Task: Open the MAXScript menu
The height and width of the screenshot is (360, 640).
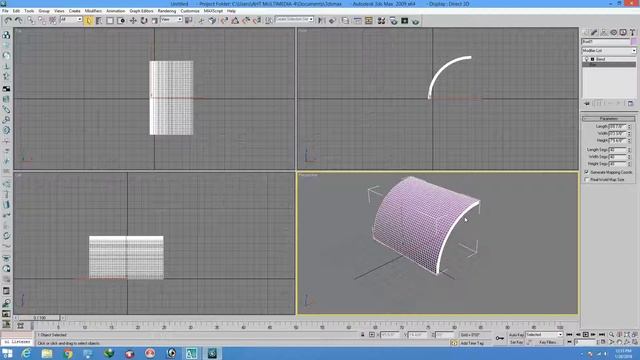Action: tap(213, 11)
